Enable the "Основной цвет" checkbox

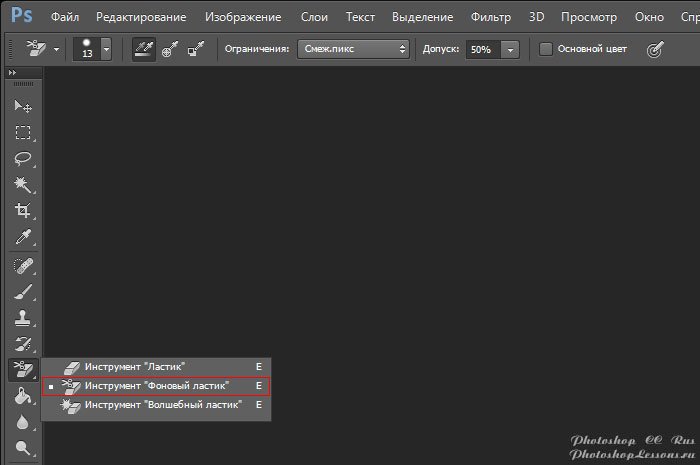click(x=546, y=49)
